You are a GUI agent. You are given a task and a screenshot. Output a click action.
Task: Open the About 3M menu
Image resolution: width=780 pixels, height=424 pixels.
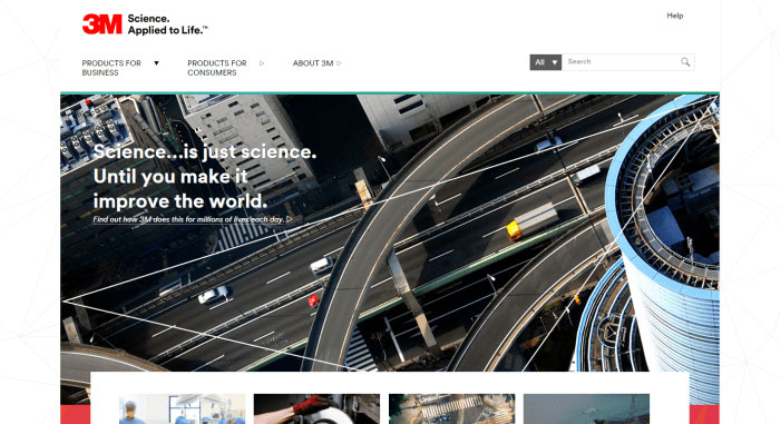click(313, 63)
